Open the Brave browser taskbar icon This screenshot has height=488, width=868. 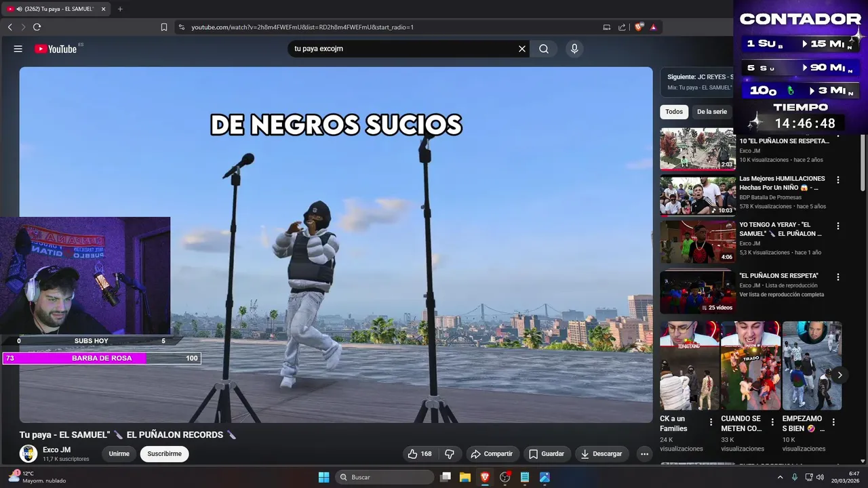[x=485, y=477]
